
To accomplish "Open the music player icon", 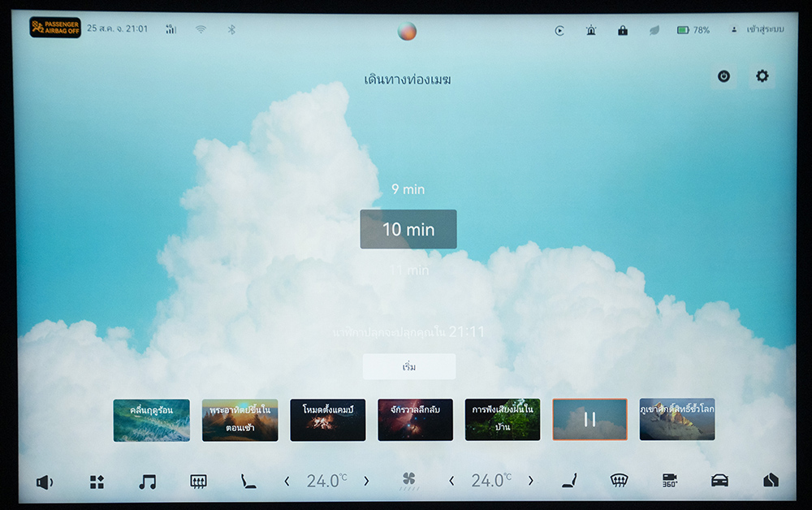I will (x=147, y=482).
